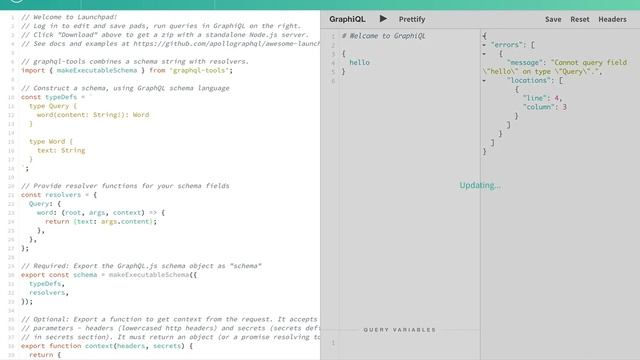Click the "typeDefs," argument on line 31
Viewport: 640px width, 360px height.
coord(47,284)
